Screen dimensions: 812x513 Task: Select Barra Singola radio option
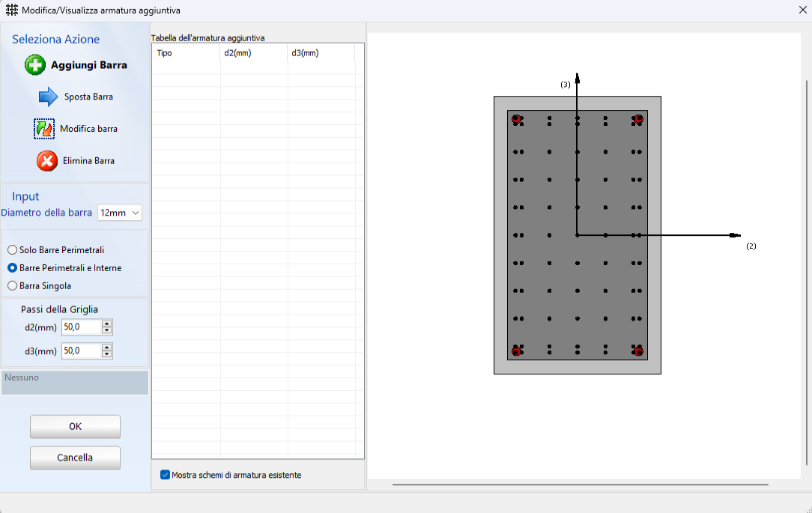13,286
